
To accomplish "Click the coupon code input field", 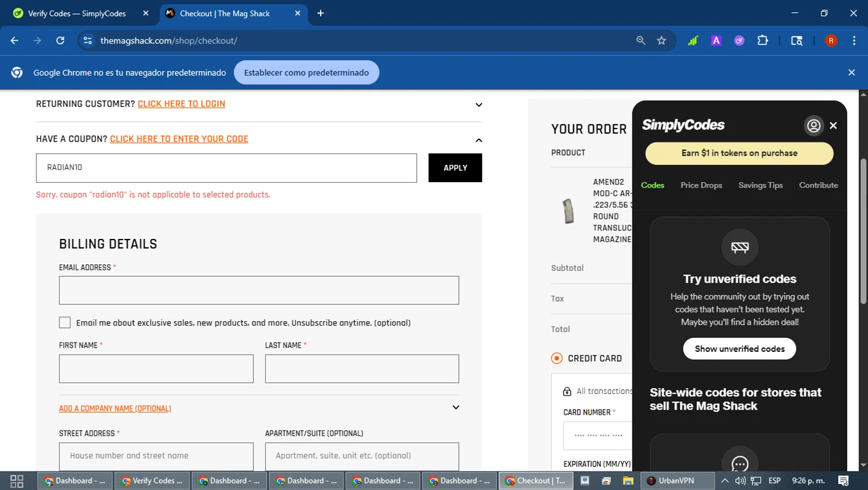I will (226, 168).
